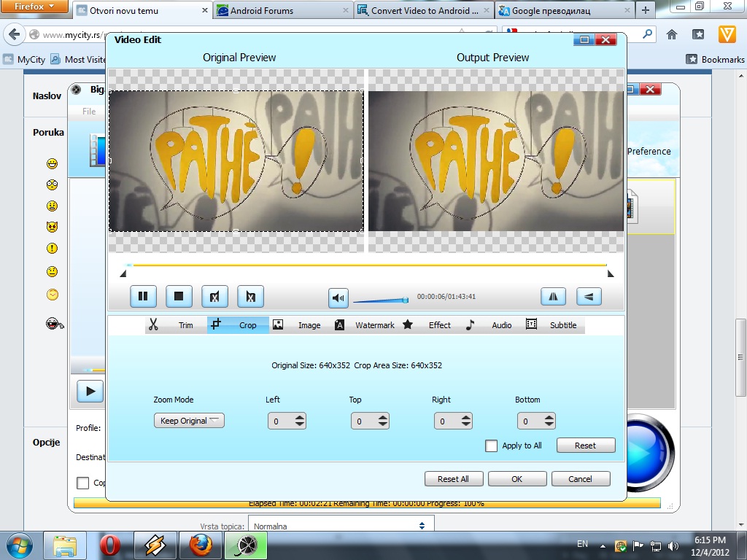Click the Image tab picture icon
Screen dimensions: 747x560
coord(278,324)
